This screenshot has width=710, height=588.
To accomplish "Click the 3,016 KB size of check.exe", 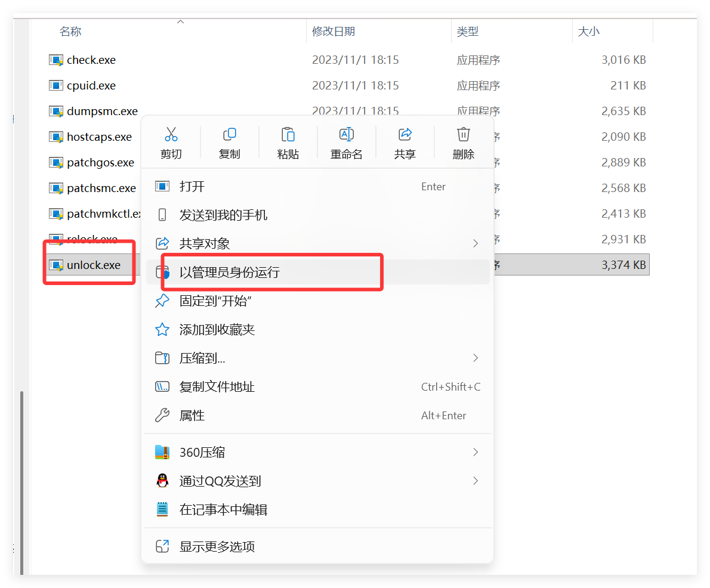I will 623,60.
